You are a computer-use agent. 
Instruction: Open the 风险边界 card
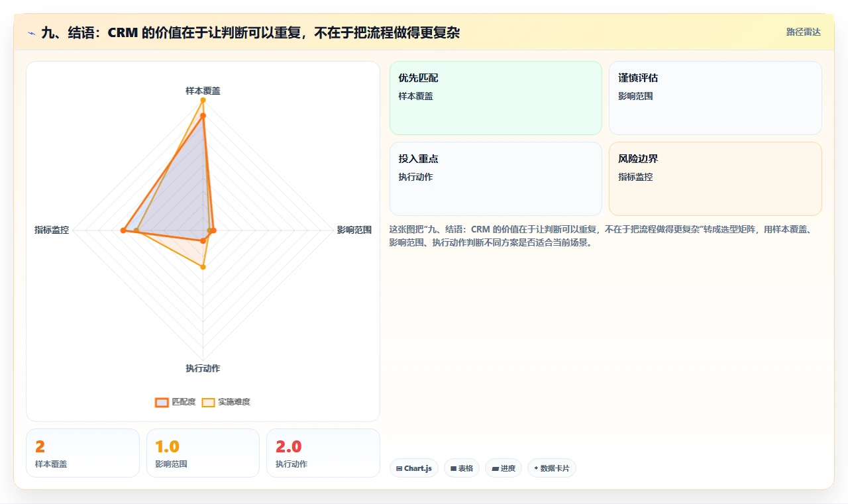[715, 179]
